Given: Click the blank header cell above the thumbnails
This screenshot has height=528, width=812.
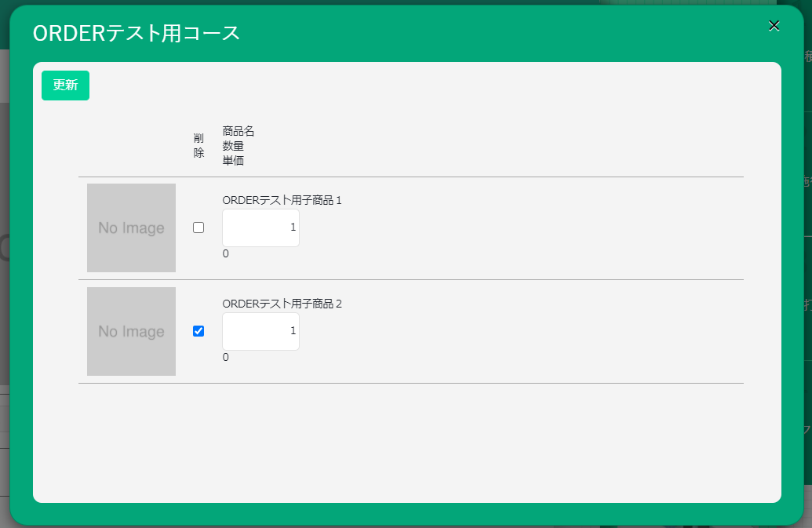Looking at the screenshot, I should (x=131, y=146).
